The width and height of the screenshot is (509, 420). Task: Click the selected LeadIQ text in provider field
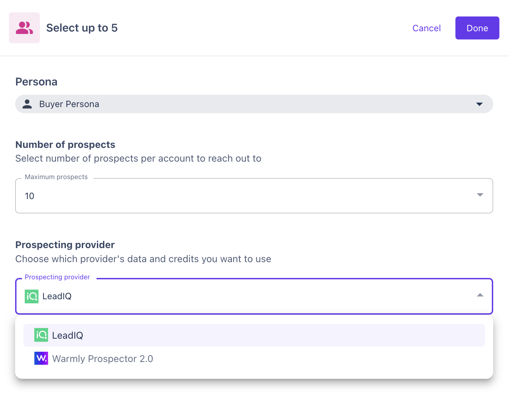tap(57, 296)
